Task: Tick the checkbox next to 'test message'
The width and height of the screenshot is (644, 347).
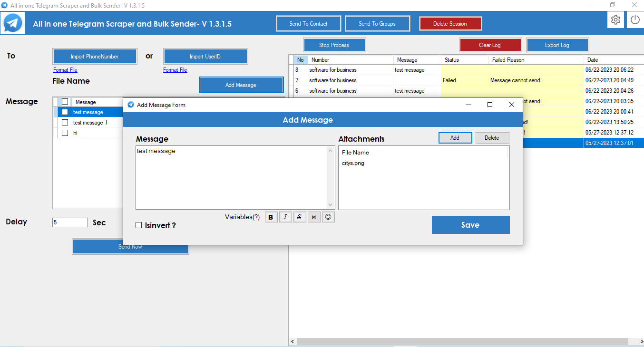Action: pyautogui.click(x=65, y=112)
